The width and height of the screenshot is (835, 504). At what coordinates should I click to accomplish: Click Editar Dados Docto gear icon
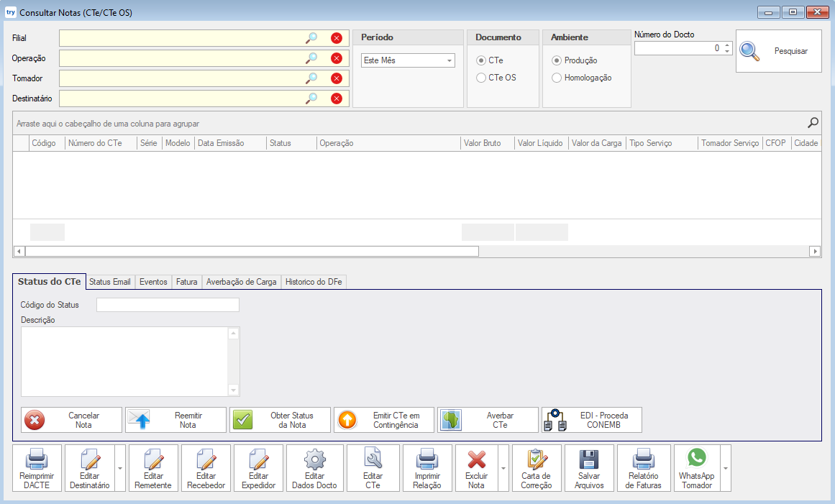tap(315, 459)
